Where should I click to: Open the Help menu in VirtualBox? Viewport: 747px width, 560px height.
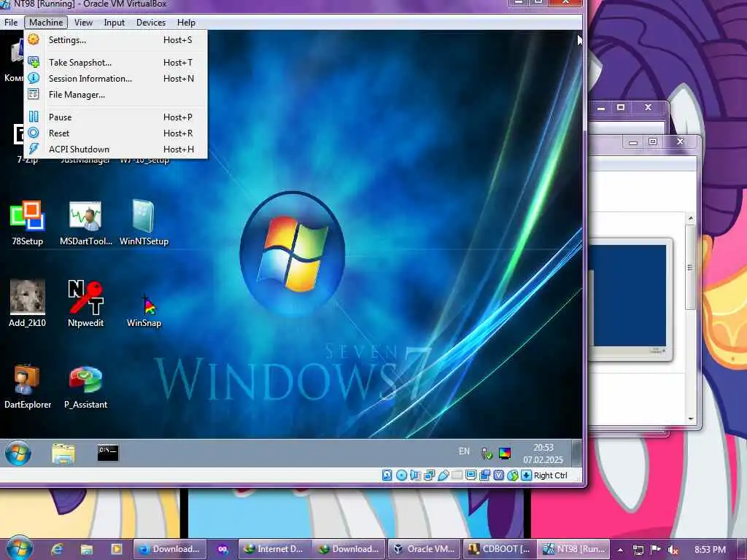[186, 23]
